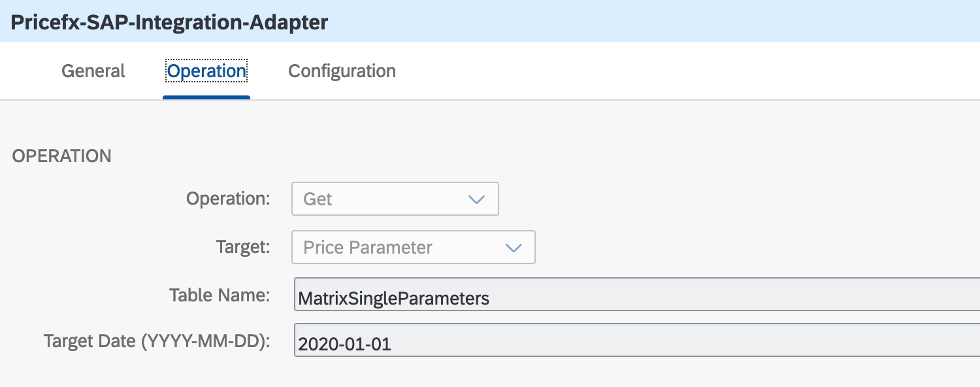Click the chevron on the Operation combo box
980x387 pixels.
[476, 198]
